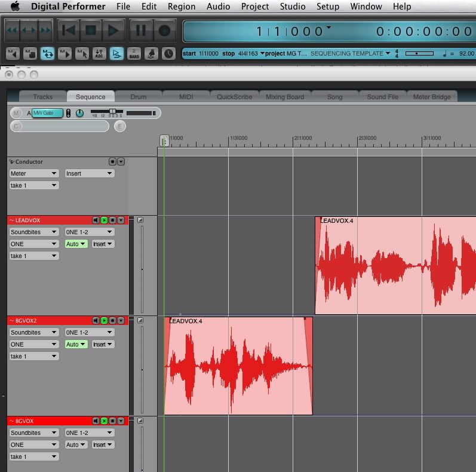Open the Conductor Meter dropdown

[33, 173]
